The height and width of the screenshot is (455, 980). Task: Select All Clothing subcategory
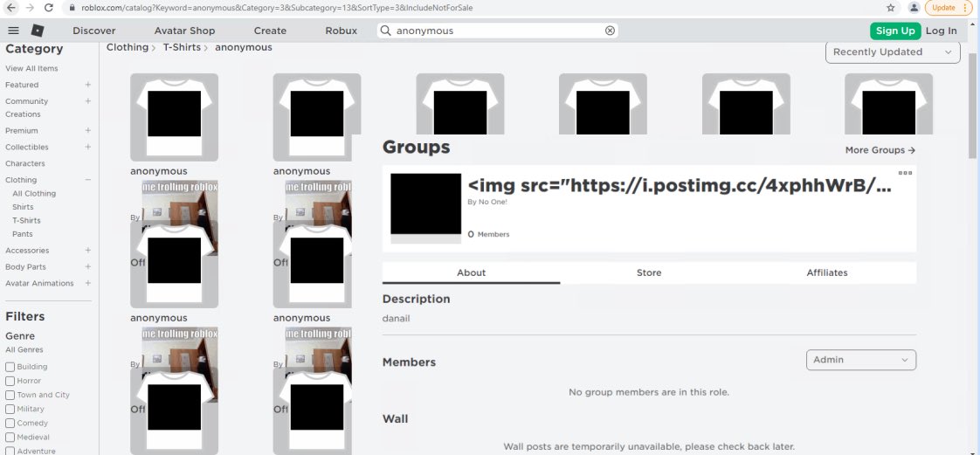click(x=34, y=193)
